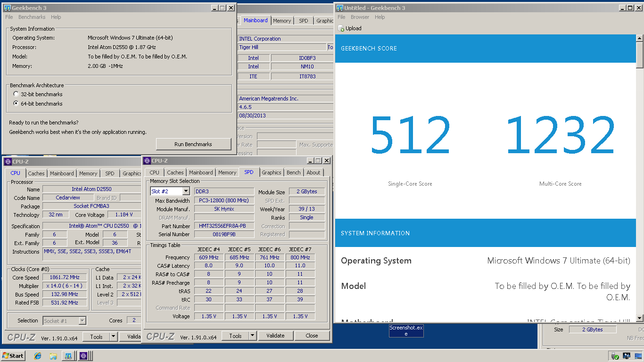Open Caches tab in Processor CPU-Z window
The image size is (644, 362).
tap(36, 173)
